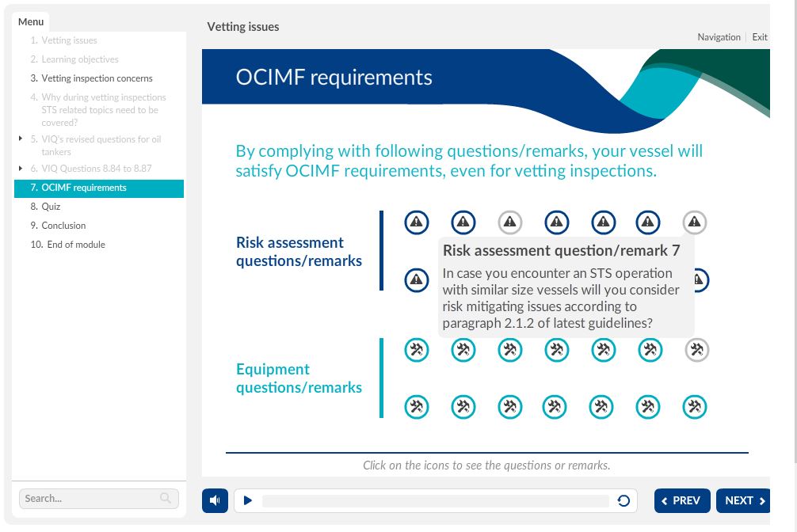Select third equipment tools icon, lower row

point(510,406)
